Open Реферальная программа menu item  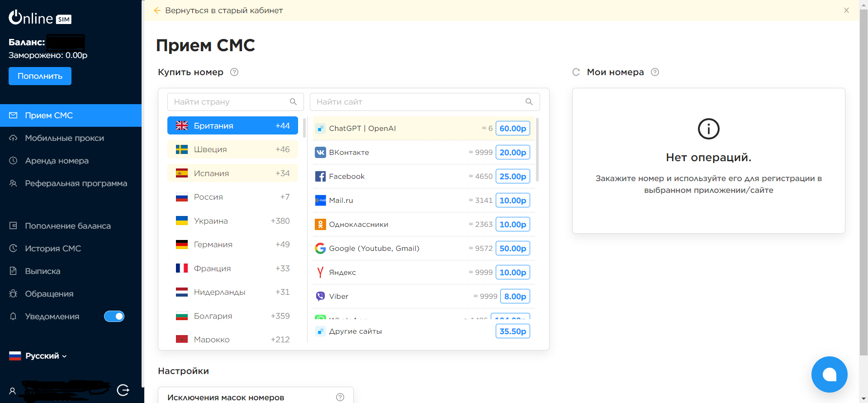click(71, 183)
